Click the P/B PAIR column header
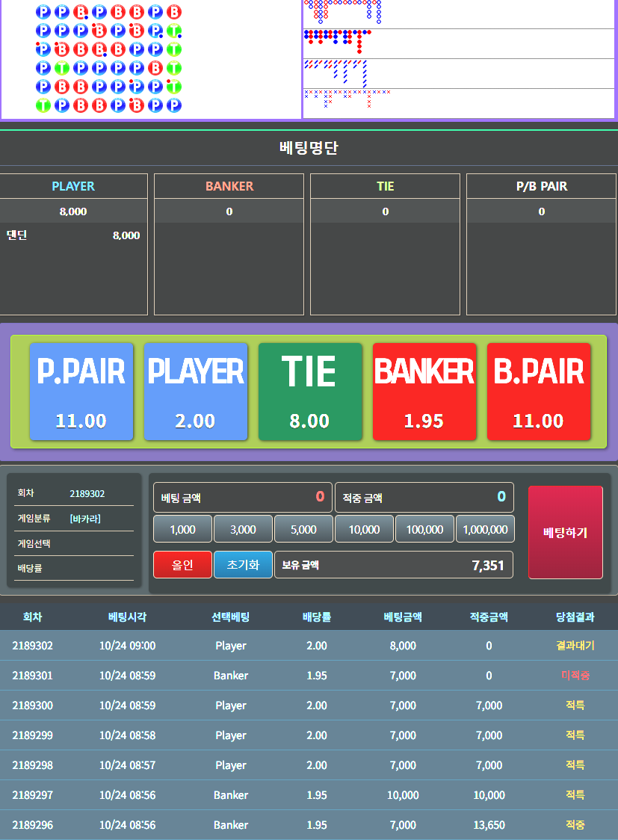This screenshot has width=618, height=840. pyautogui.click(x=542, y=186)
